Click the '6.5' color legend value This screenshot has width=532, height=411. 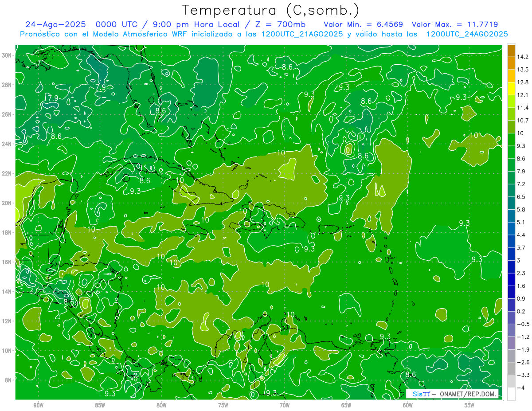click(x=521, y=197)
